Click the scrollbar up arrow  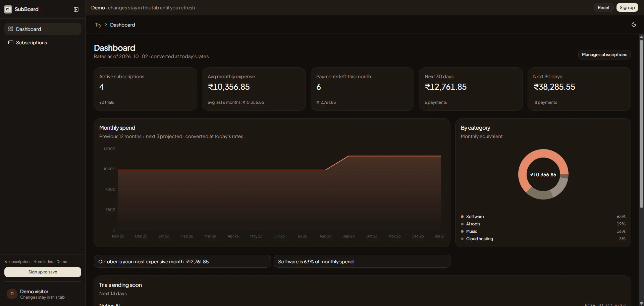[x=641, y=37]
